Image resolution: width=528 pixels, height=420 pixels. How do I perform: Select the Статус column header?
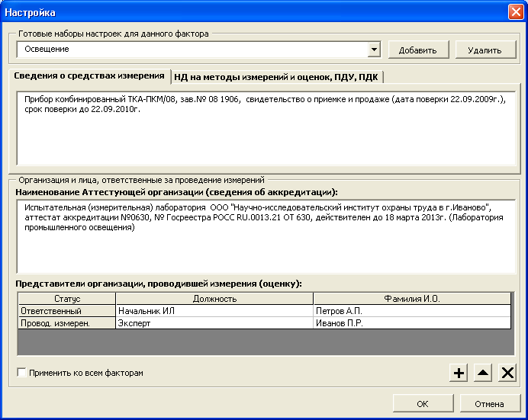pos(67,299)
